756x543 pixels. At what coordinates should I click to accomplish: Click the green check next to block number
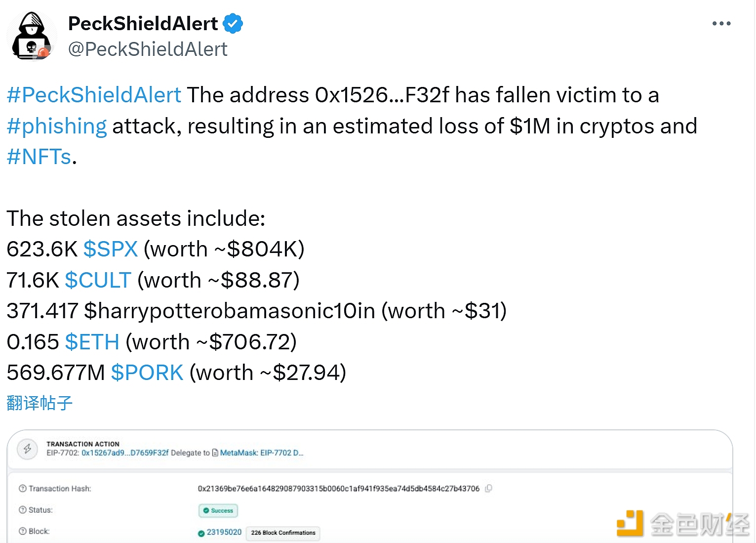(201, 533)
